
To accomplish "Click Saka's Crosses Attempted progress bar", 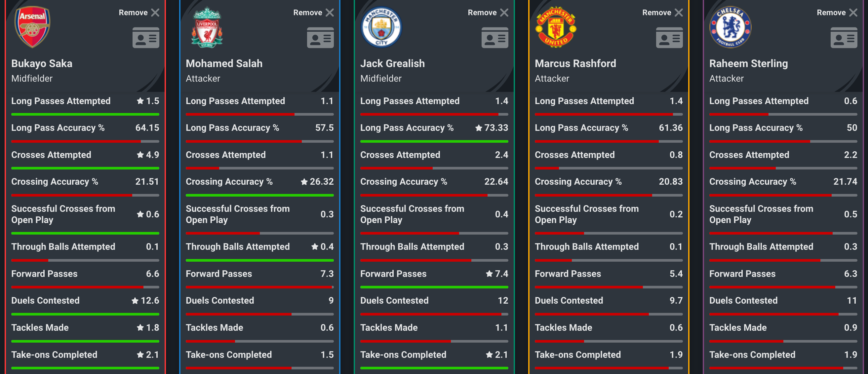I will click(x=85, y=168).
